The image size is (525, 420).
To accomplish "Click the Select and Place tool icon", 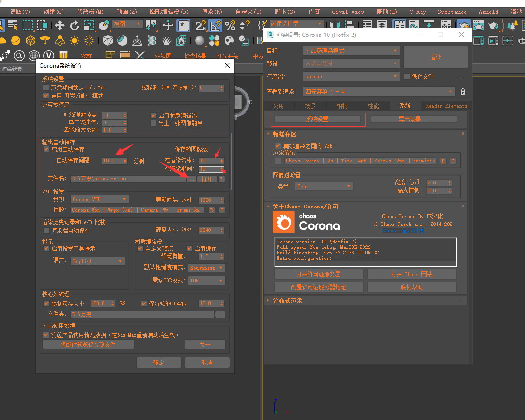I will pos(104,25).
